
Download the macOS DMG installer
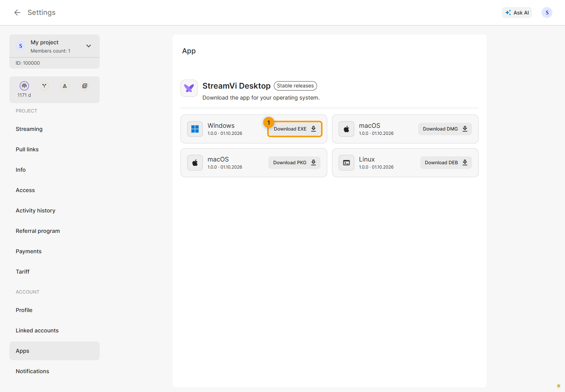(x=445, y=129)
